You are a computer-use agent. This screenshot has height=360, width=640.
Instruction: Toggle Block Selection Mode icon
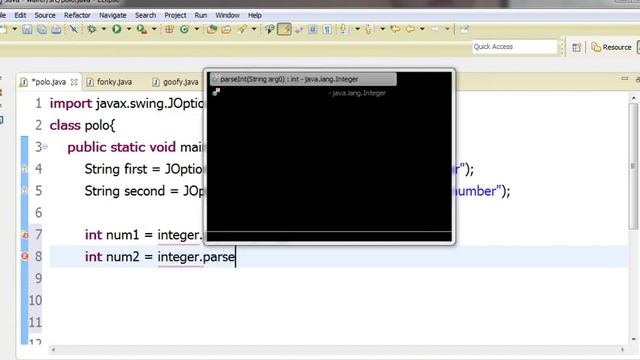[x=313, y=29]
